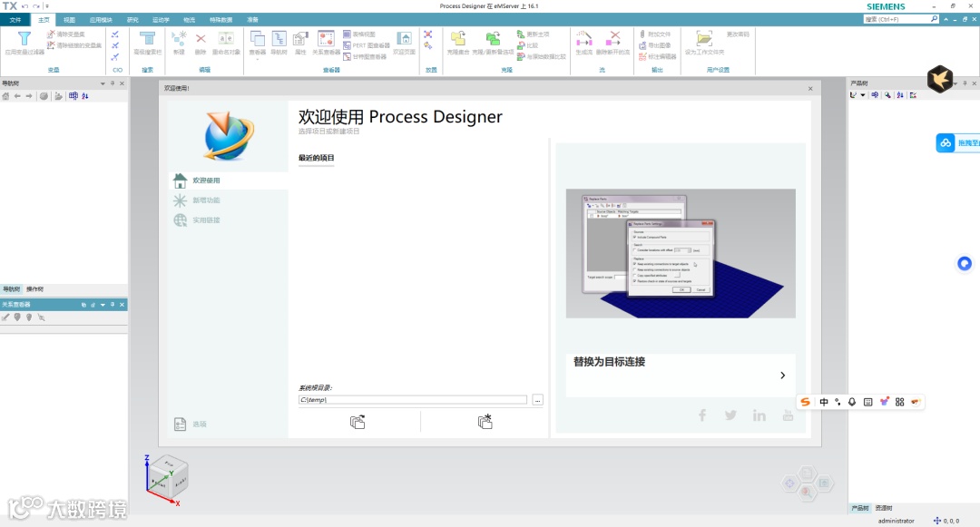Switch to the 视图 ribbon tab
The image size is (980, 527).
click(69, 20)
